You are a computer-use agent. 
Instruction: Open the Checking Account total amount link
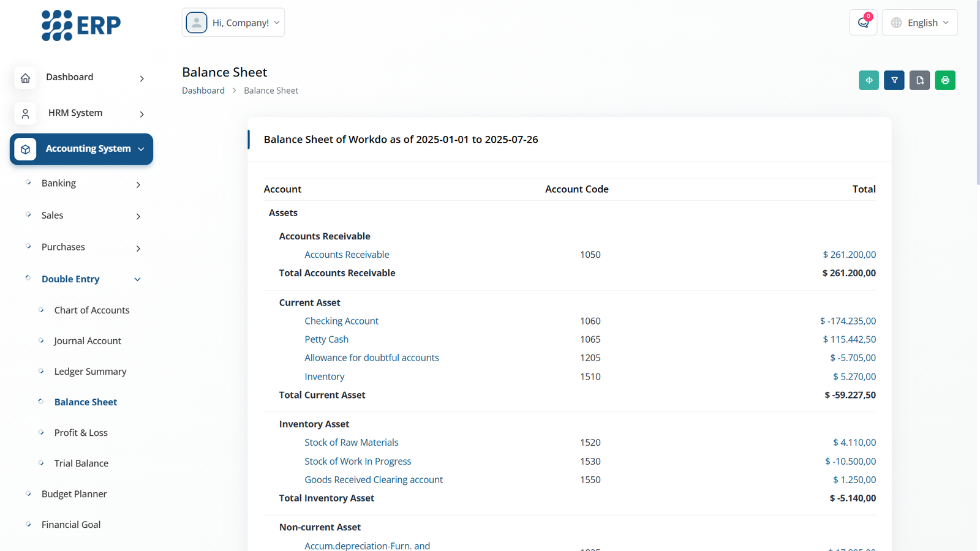[x=848, y=321]
